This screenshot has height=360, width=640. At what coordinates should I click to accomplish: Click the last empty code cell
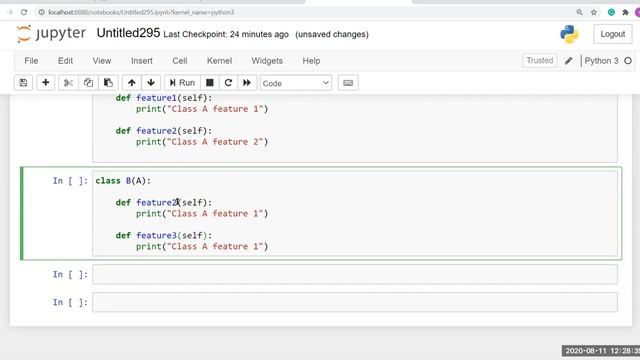tap(355, 302)
